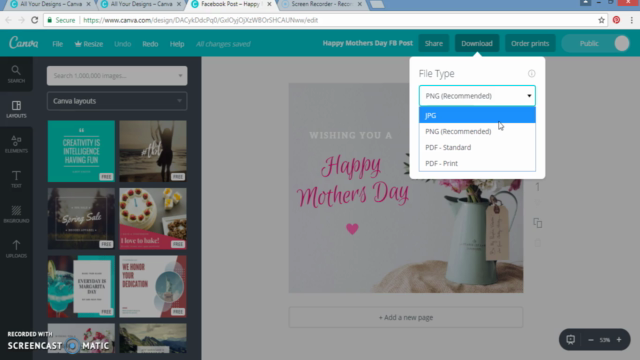
Task: Click the 53% zoom level
Action: click(604, 340)
